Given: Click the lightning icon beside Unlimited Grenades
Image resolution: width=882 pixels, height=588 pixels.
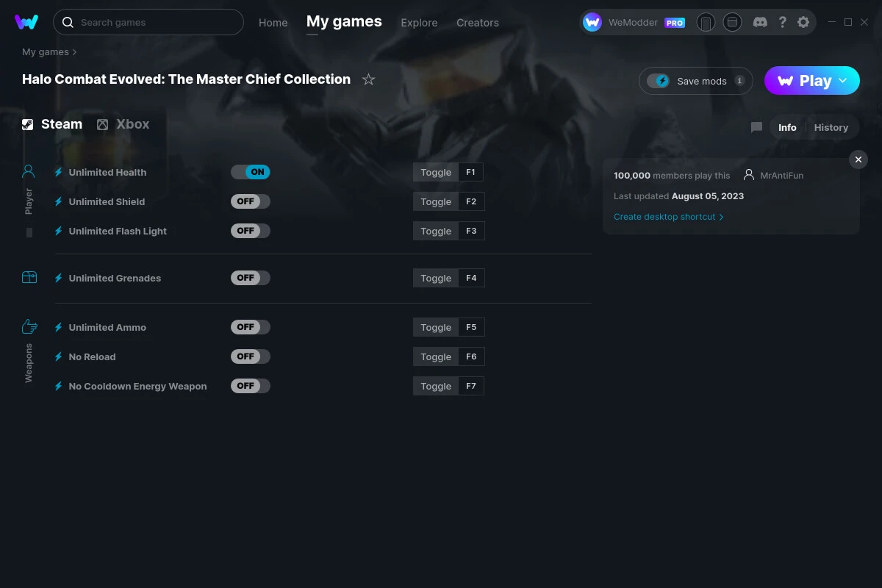Looking at the screenshot, I should 59,278.
